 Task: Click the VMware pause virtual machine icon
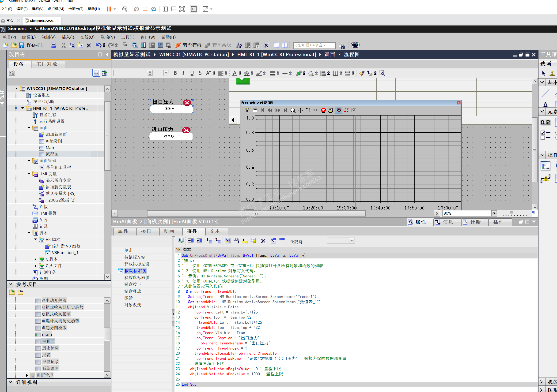point(109,9)
